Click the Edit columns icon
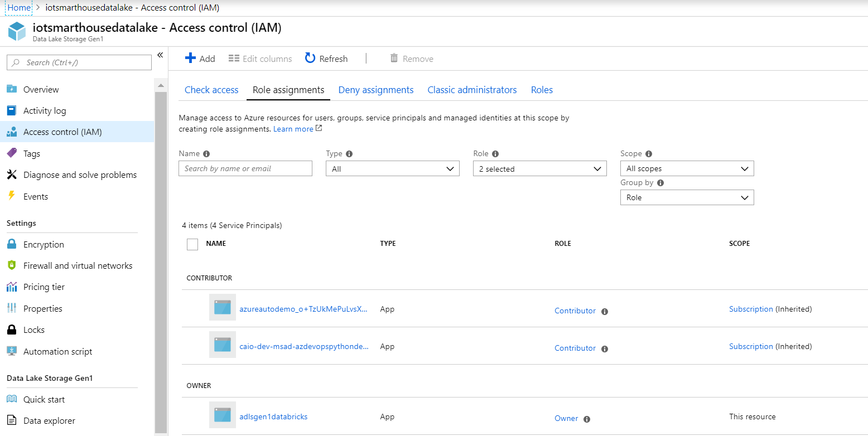 [234, 58]
